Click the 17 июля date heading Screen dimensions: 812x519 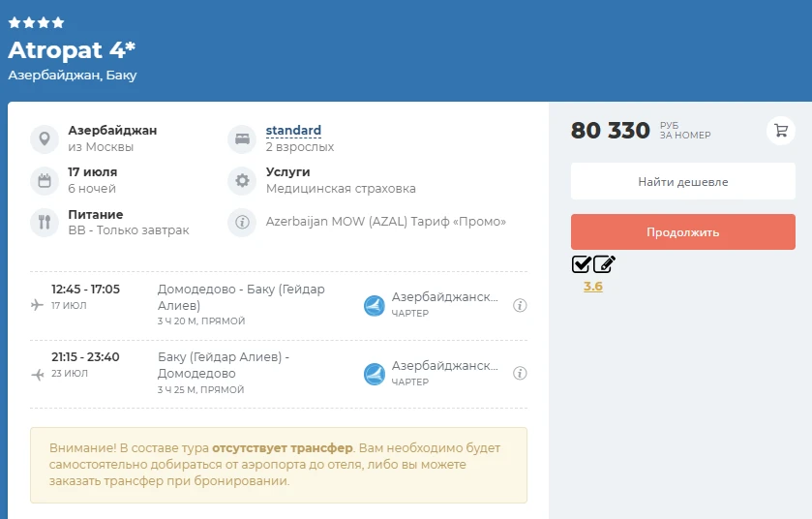(93, 172)
